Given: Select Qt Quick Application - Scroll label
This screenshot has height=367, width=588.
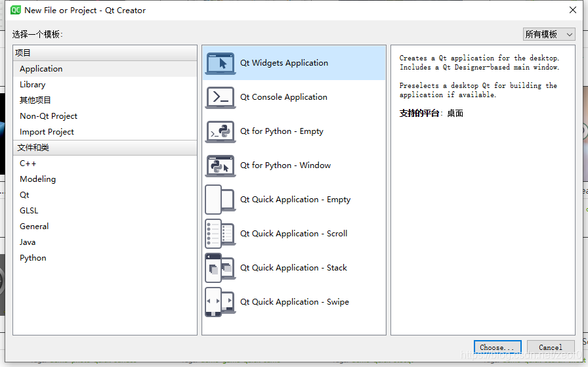Looking at the screenshot, I should (x=293, y=234).
